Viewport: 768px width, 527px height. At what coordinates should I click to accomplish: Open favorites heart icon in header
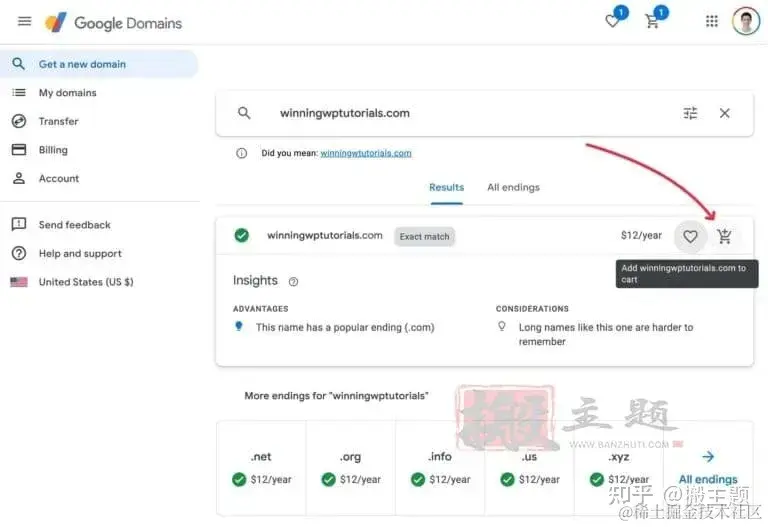pyautogui.click(x=612, y=21)
